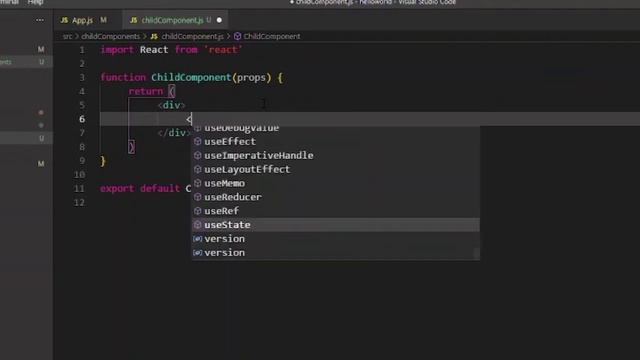Click the ChildComponent symbol breadcrumb

tap(272, 36)
